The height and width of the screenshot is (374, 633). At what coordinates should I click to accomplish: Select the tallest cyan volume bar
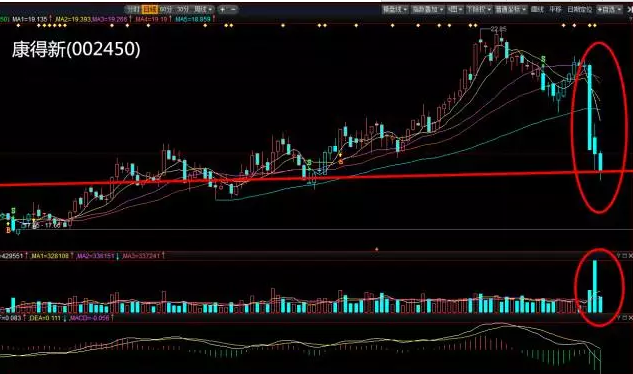pos(595,286)
